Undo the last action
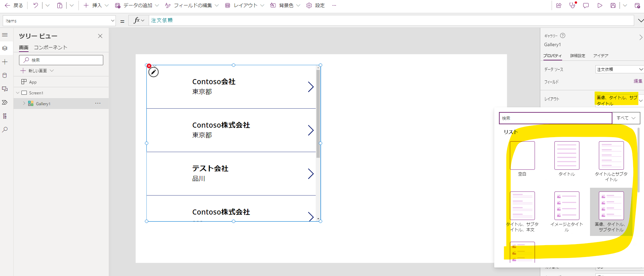 click(36, 5)
